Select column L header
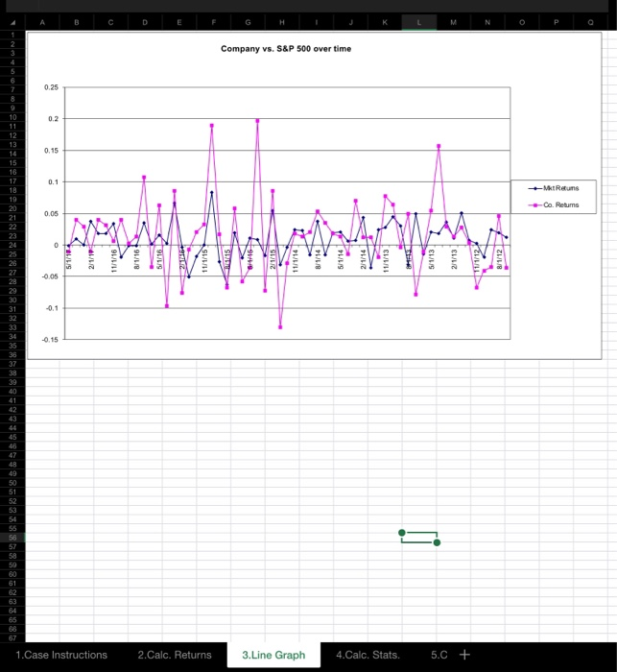This screenshot has height=672, width=617. (x=419, y=22)
